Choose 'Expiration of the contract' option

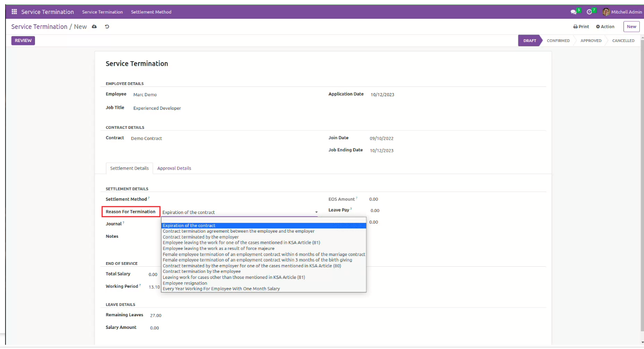tap(264, 226)
